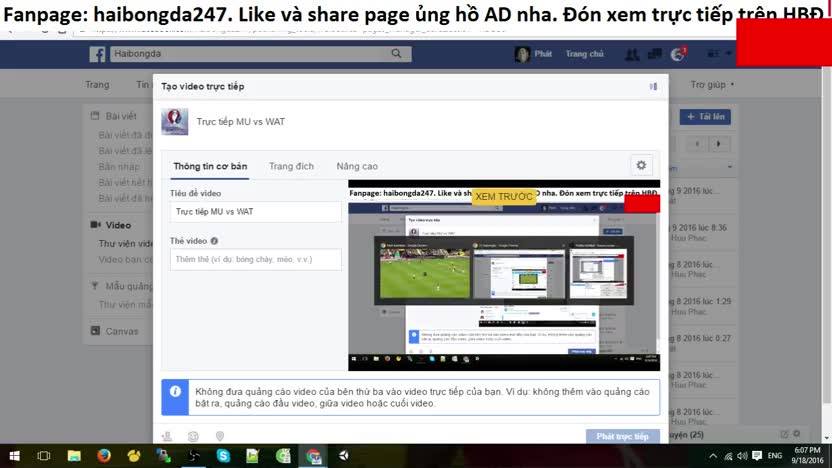Click the Thẻ video tags field
832x468 pixels.
click(x=256, y=259)
